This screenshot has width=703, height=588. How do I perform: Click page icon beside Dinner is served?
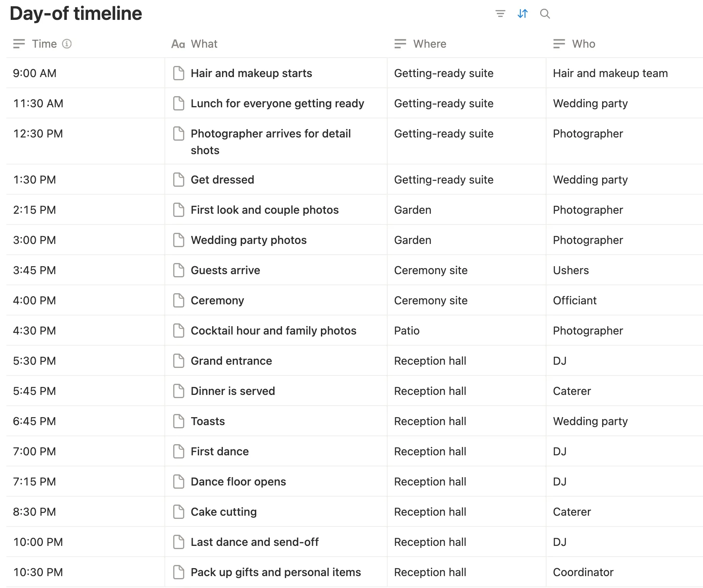point(179,391)
